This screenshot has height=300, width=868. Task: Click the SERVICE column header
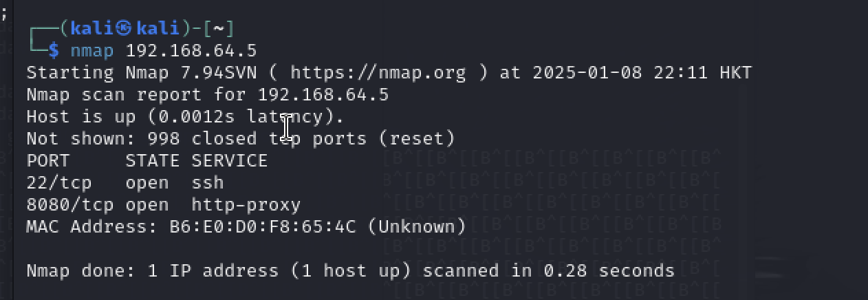[230, 160]
